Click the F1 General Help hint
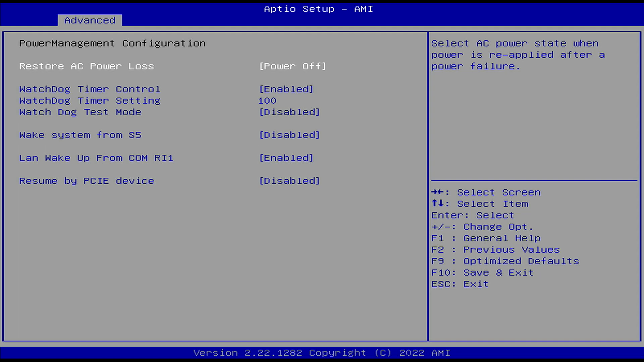 tap(486, 238)
